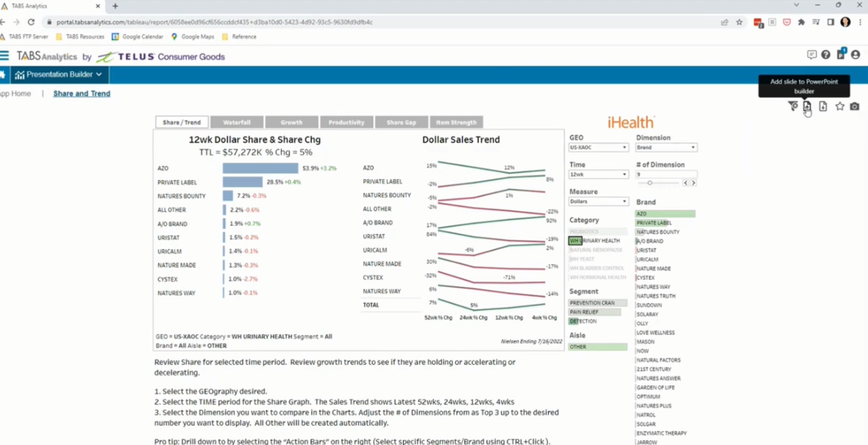
Task: Open TABS Resources bookmark folder
Action: pos(80,37)
